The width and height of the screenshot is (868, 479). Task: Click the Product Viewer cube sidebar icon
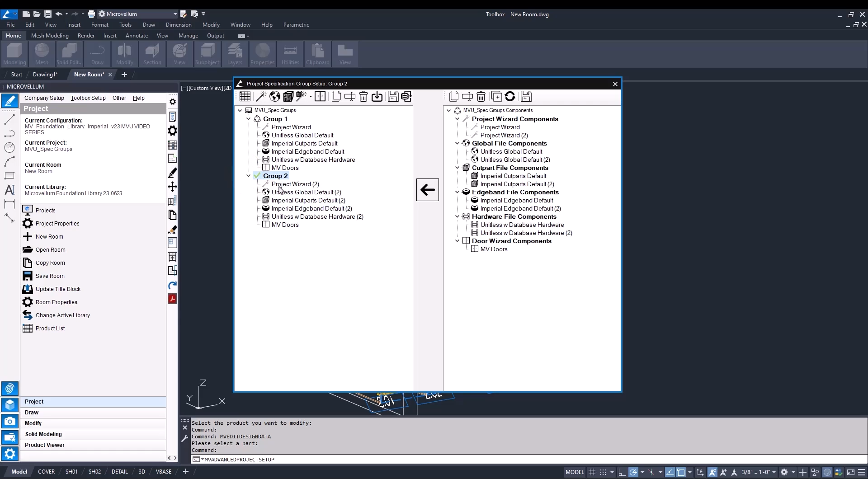pos(10,405)
